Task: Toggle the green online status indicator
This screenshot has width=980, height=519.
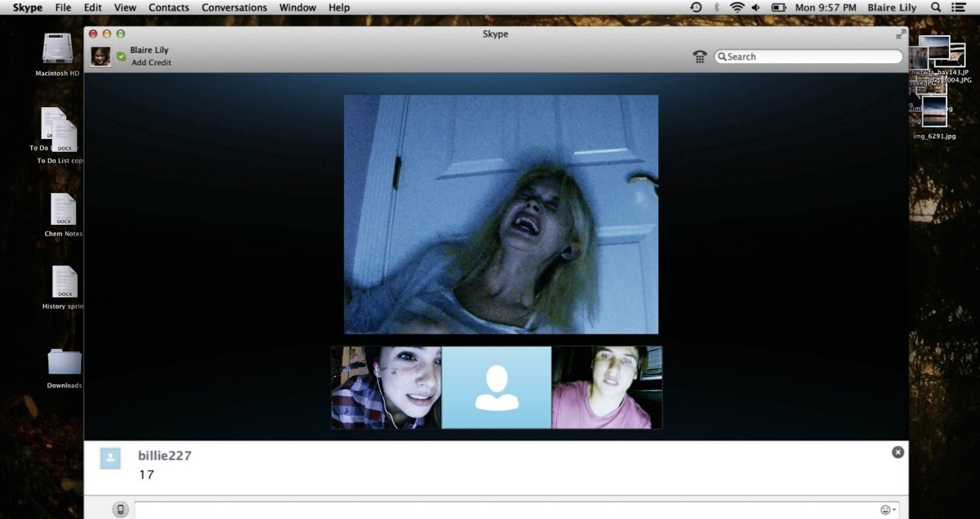Action: pyautogui.click(x=121, y=56)
